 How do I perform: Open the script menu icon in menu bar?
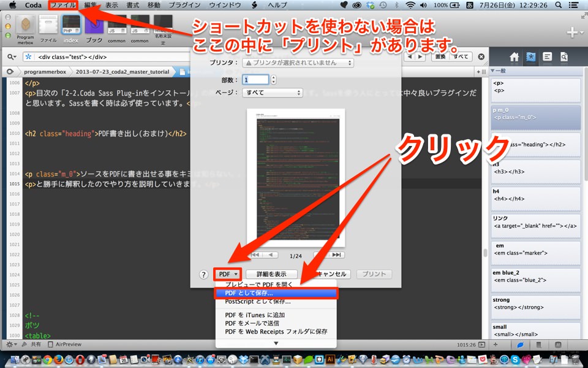pos(255,6)
